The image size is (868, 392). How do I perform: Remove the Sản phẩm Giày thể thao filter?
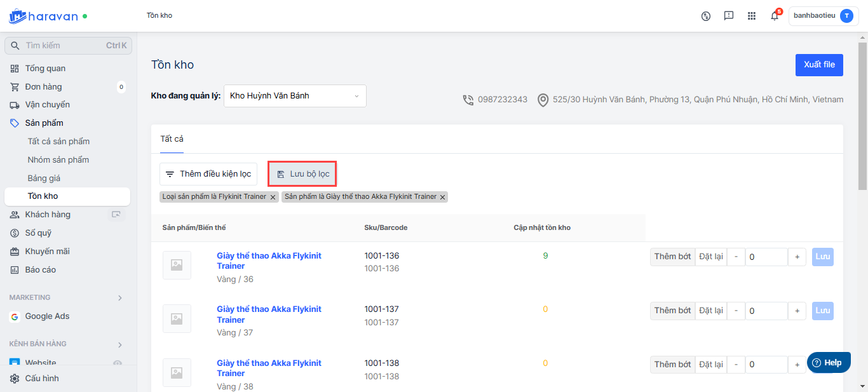point(443,197)
